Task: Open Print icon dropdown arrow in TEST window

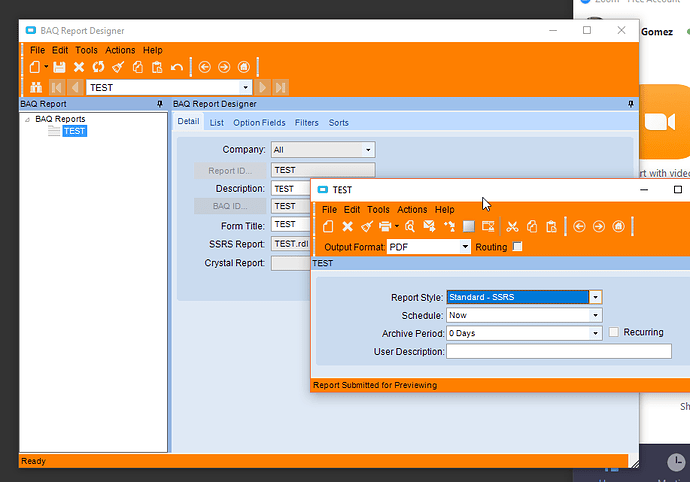Action: pos(396,226)
